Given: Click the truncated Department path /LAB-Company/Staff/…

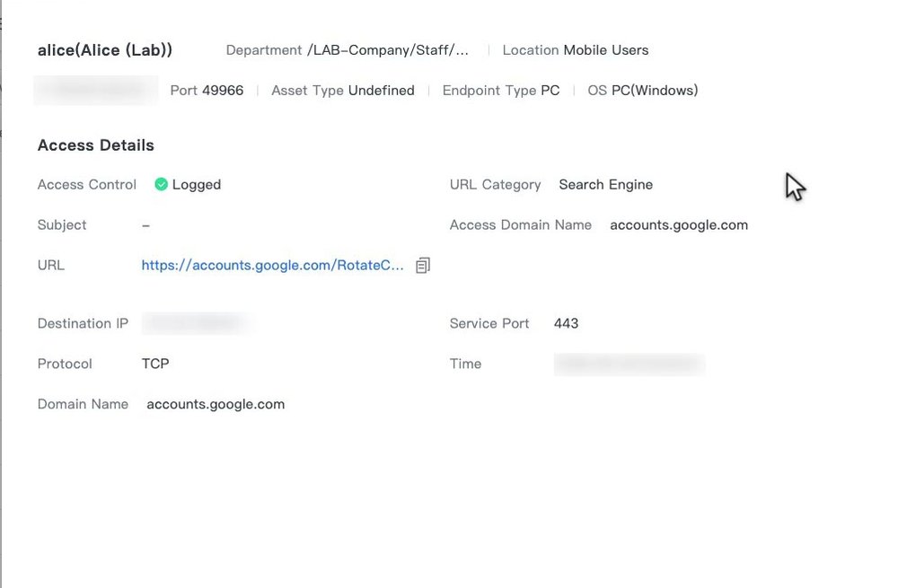Looking at the screenshot, I should point(388,50).
